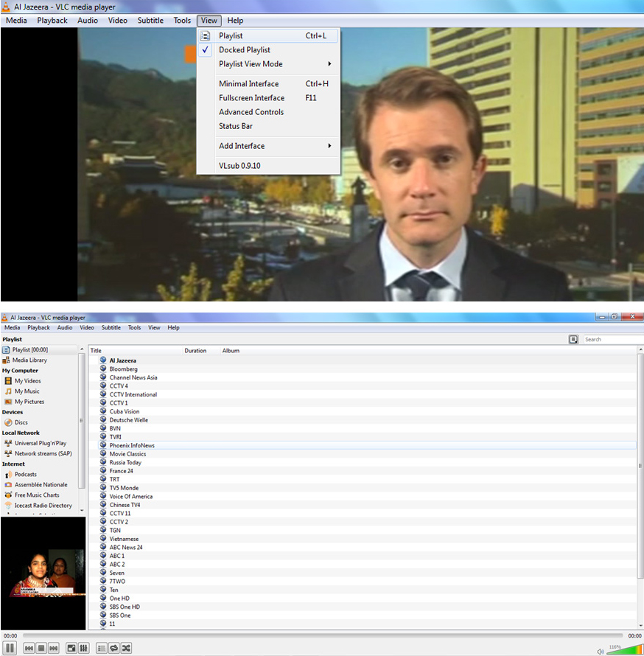Toggle Status Bar option
The image size is (644, 656).
click(268, 126)
